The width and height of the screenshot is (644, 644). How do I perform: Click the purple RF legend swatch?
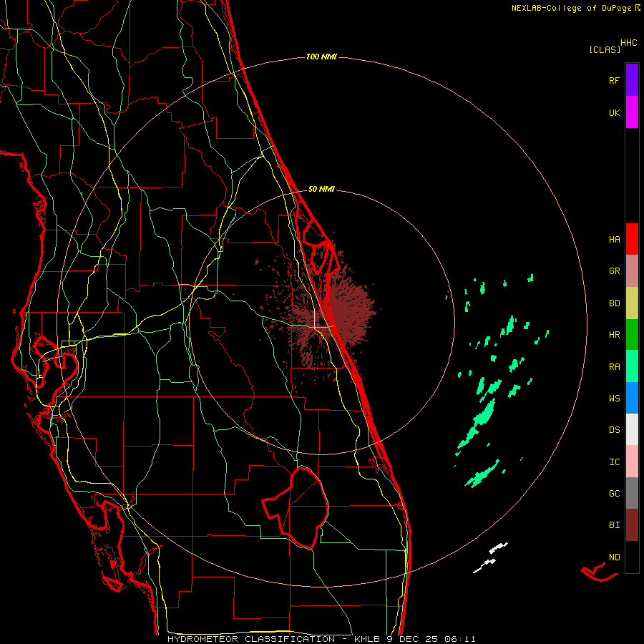[x=632, y=80]
